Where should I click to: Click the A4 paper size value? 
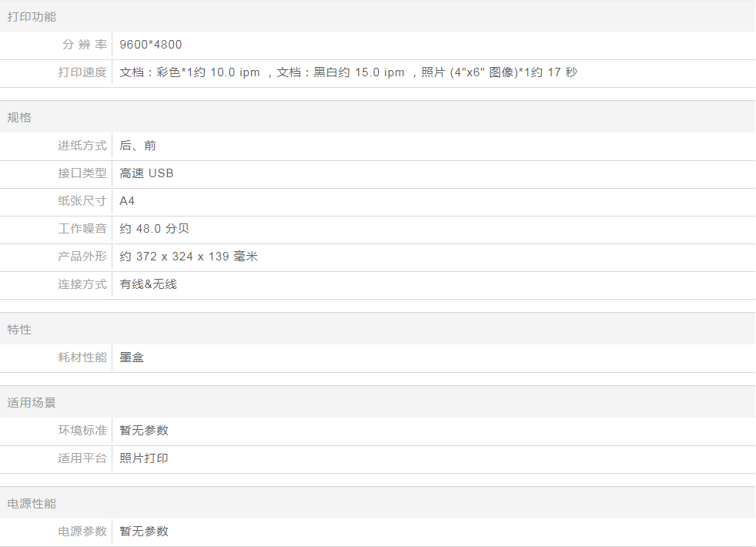coord(127,201)
